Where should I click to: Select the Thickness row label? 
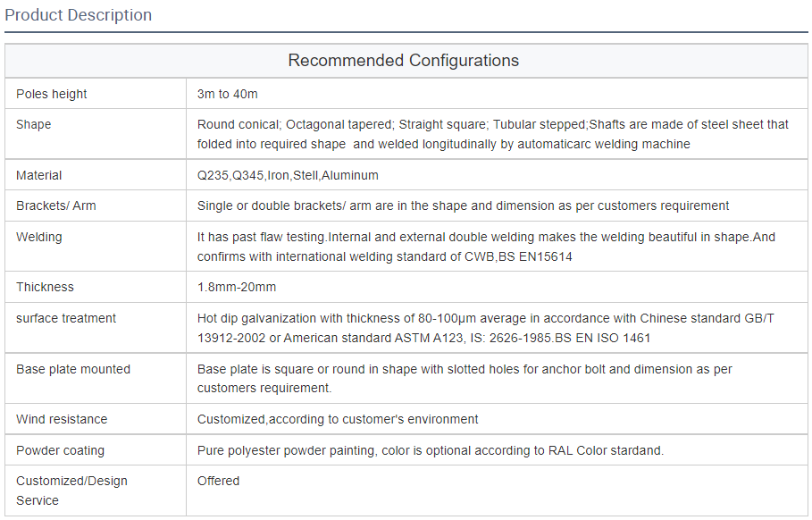coord(45,287)
